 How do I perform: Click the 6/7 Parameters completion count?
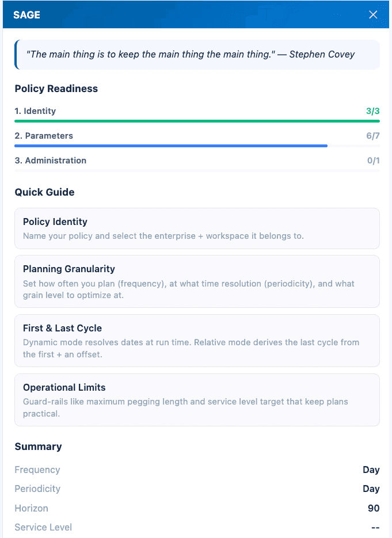pos(373,136)
